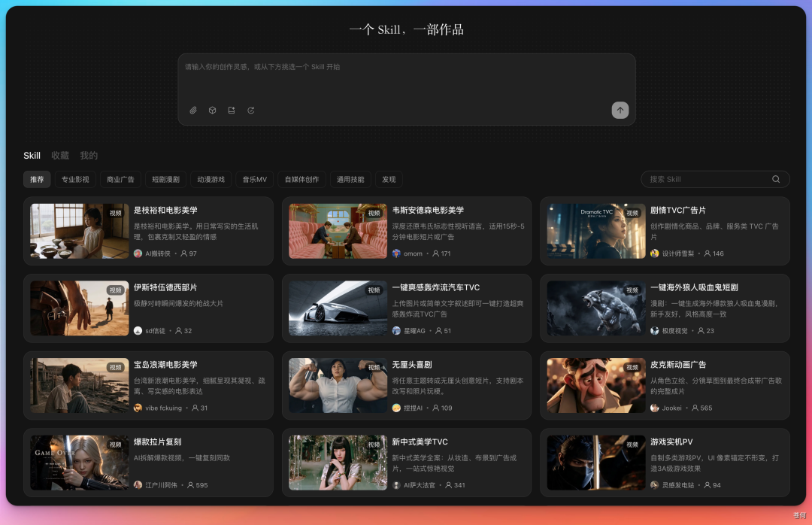This screenshot has height=525, width=812.
Task: Click the Jookei author avatar
Action: coord(655,408)
